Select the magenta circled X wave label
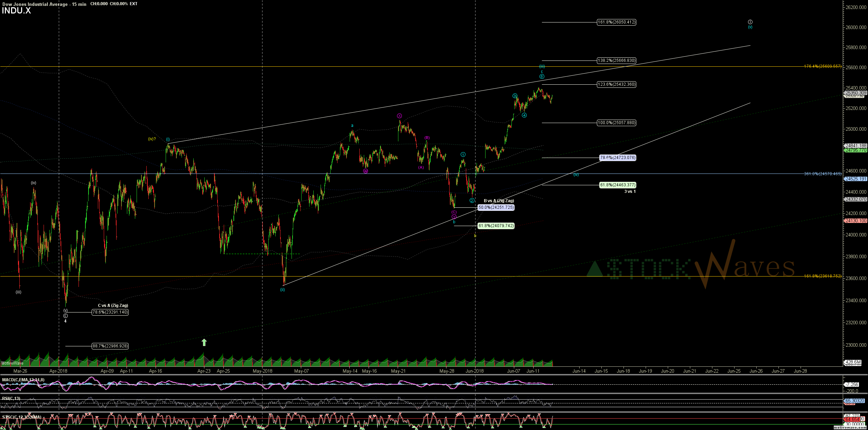The height and width of the screenshot is (430, 868). [399, 116]
